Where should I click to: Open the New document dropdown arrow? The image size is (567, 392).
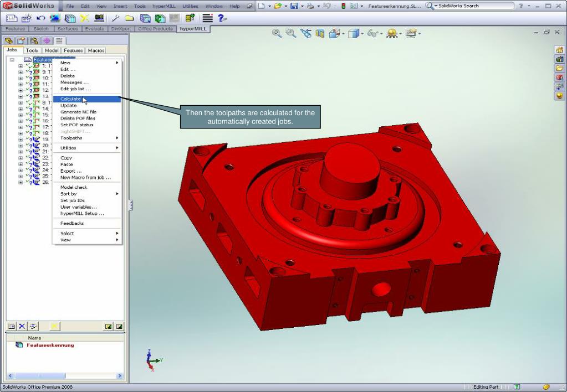269,6
